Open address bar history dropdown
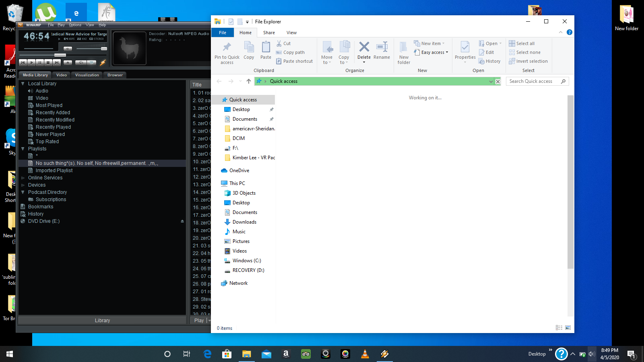This screenshot has height=362, width=644. click(491, 81)
